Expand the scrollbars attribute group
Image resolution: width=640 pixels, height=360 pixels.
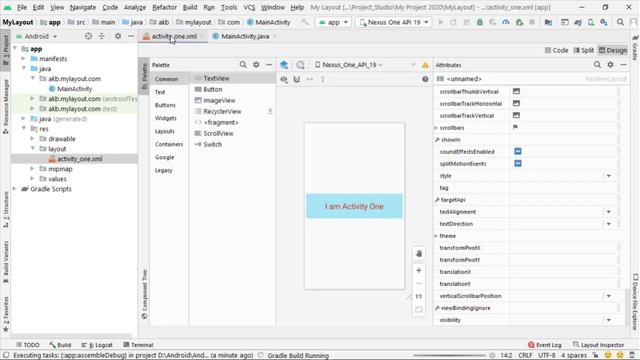[436, 128]
